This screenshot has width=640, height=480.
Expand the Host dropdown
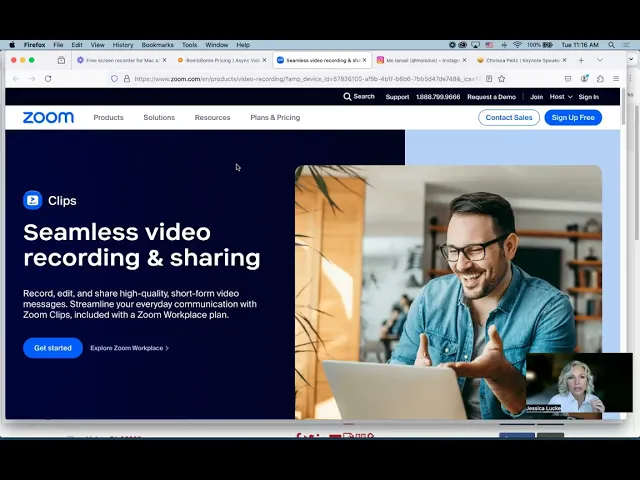[561, 97]
